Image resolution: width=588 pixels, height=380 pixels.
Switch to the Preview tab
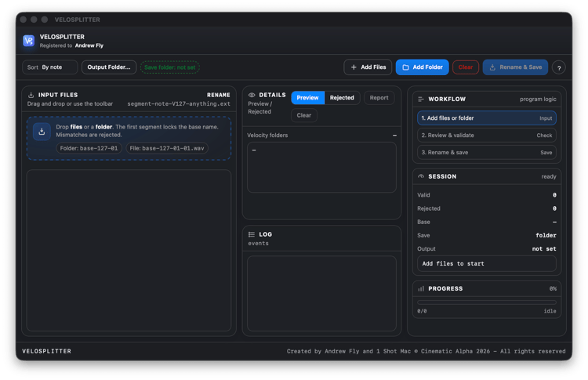(x=307, y=97)
